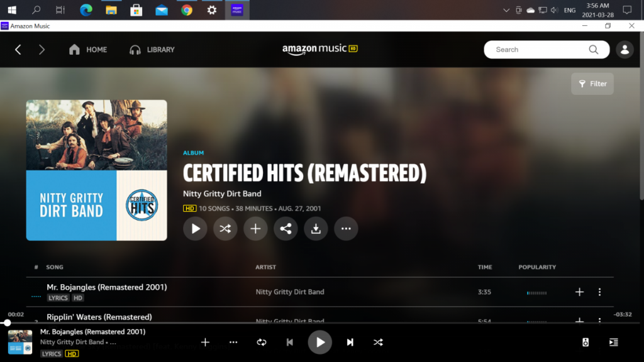Select the song Mr. Bojangles (Remastered 2001) in list
Screen dimensions: 644x362
[107, 287]
